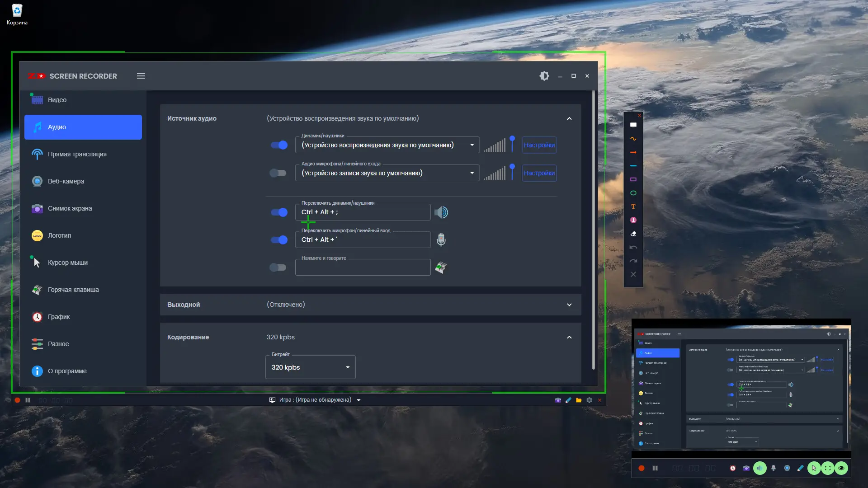
Task: Enable the Нажмите и говорите toggle
Action: (x=278, y=267)
